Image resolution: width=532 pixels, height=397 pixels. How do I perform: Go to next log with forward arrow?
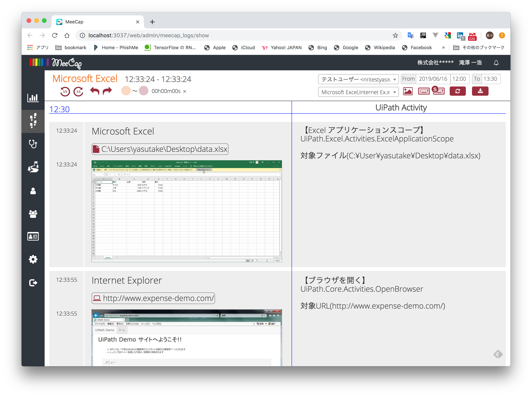107,91
